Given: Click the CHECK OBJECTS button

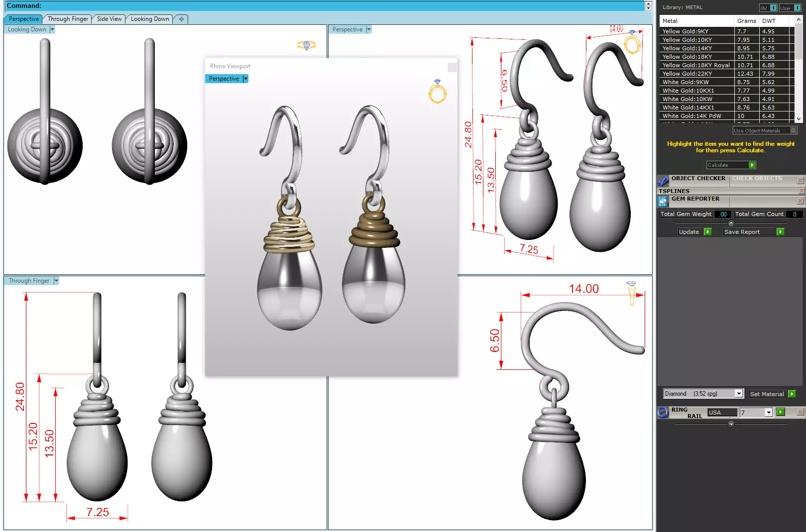Looking at the screenshot, I should pyautogui.click(x=757, y=178).
